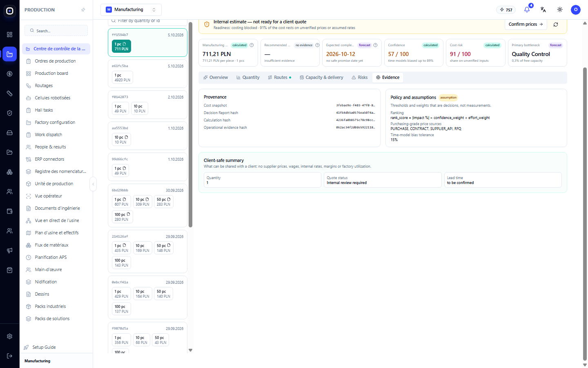Open Planification APS page

pyautogui.click(x=56, y=257)
